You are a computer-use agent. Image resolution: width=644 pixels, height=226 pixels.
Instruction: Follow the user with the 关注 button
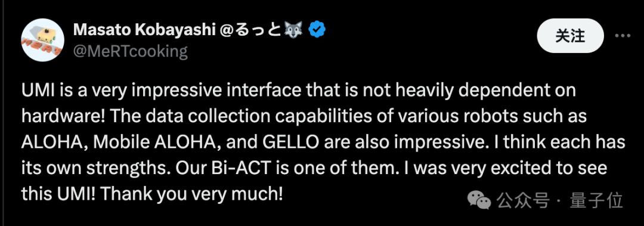point(570,36)
